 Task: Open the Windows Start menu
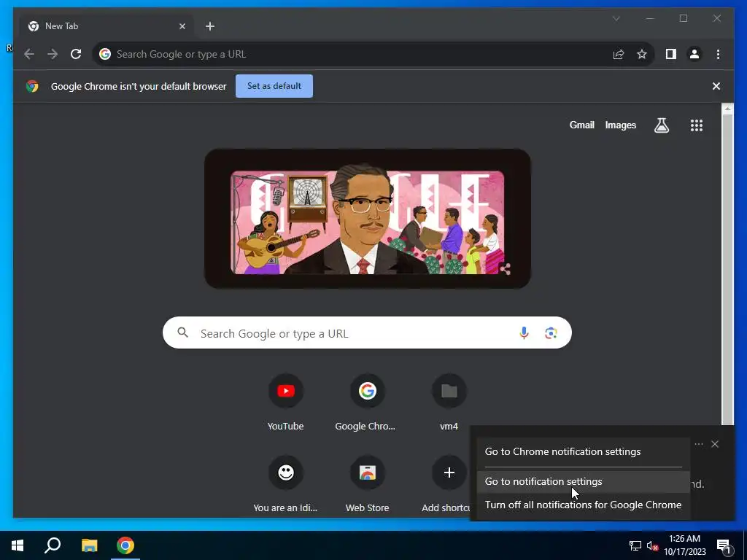coord(18,545)
